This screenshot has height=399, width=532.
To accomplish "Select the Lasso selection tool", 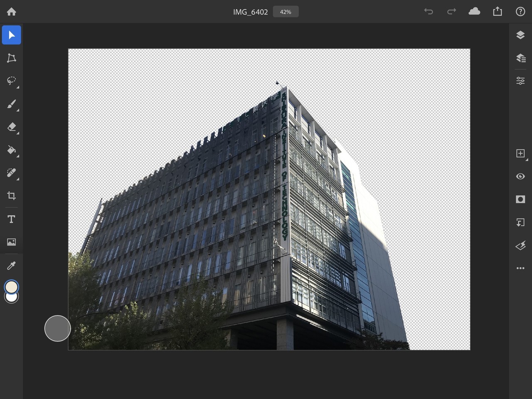I will (x=11, y=81).
